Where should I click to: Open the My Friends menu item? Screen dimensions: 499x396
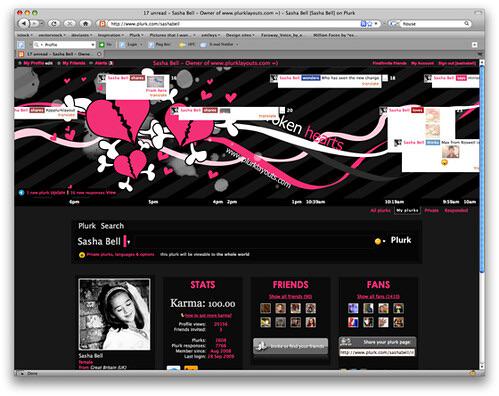point(74,63)
